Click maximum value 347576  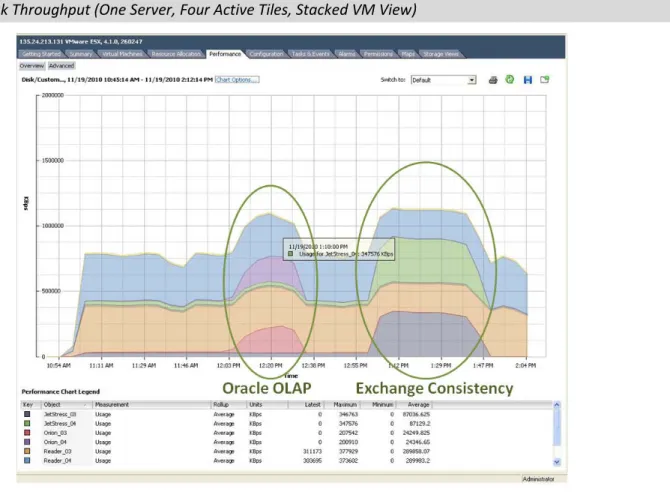coord(348,424)
